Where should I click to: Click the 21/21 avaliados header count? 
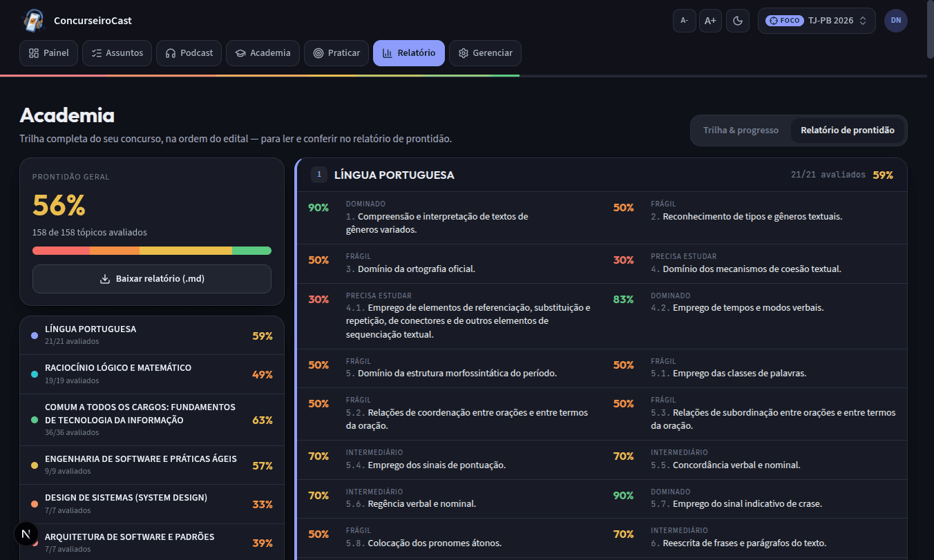(x=828, y=175)
